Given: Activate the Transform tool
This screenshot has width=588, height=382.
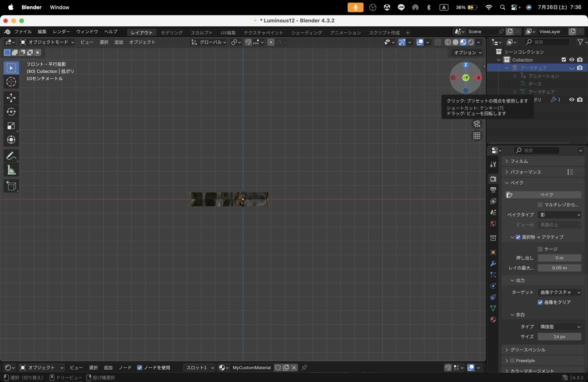Looking at the screenshot, I should click(x=11, y=140).
